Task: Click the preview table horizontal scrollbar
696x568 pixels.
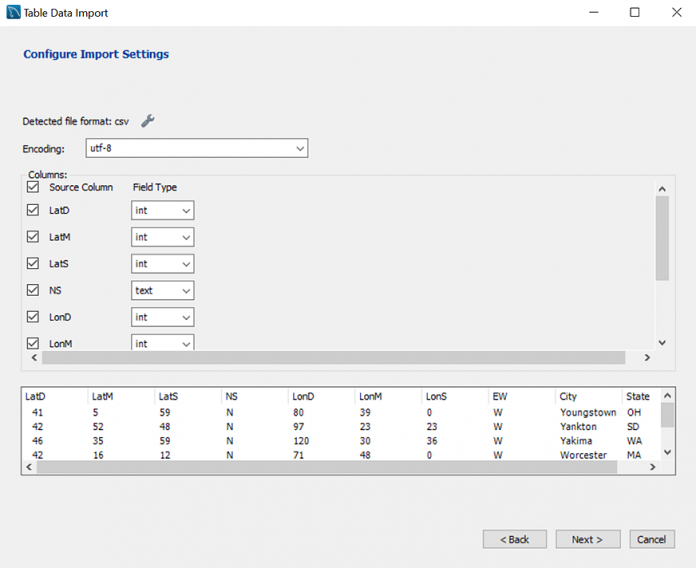Action: tap(330, 467)
